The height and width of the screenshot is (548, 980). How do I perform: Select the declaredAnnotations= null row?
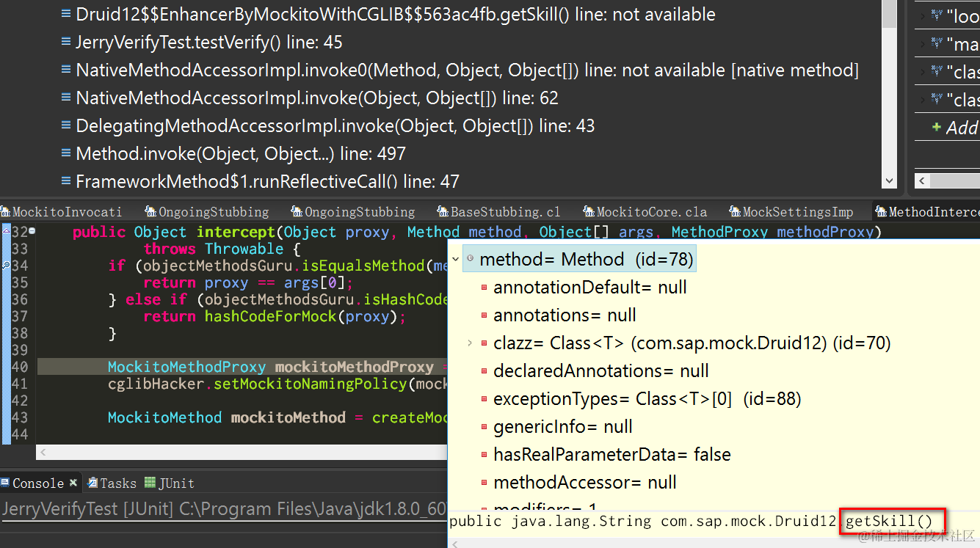pyautogui.click(x=601, y=371)
